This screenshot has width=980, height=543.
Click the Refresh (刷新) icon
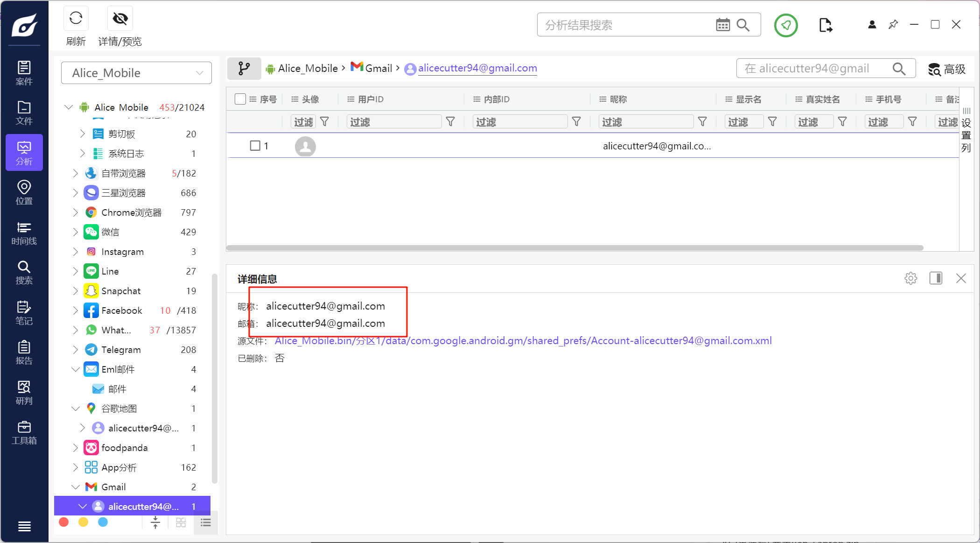[x=76, y=19]
